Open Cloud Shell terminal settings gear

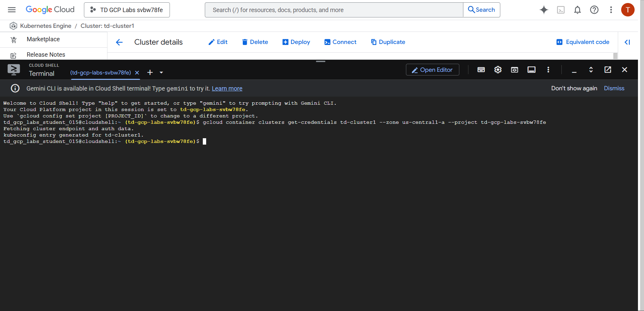[498, 69]
